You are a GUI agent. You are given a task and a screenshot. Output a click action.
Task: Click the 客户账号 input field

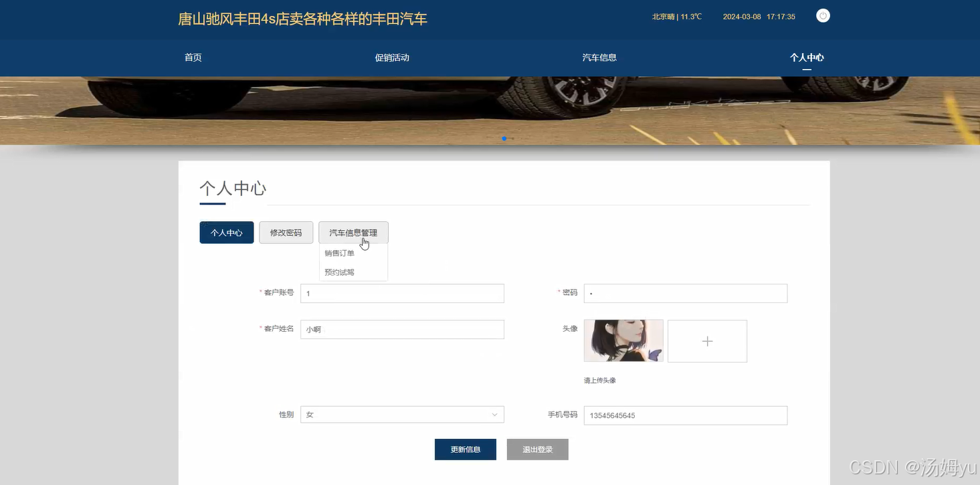[402, 294]
